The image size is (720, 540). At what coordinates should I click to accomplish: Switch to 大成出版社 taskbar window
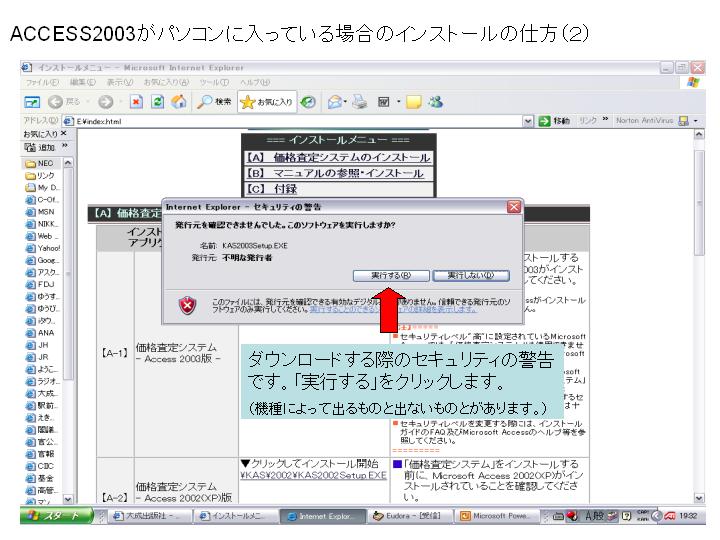coord(150,516)
